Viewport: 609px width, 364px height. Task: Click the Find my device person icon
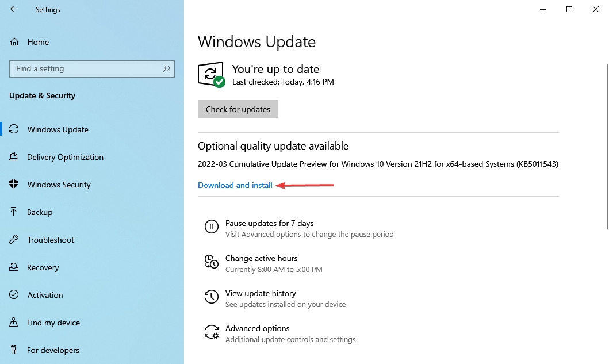pyautogui.click(x=14, y=322)
